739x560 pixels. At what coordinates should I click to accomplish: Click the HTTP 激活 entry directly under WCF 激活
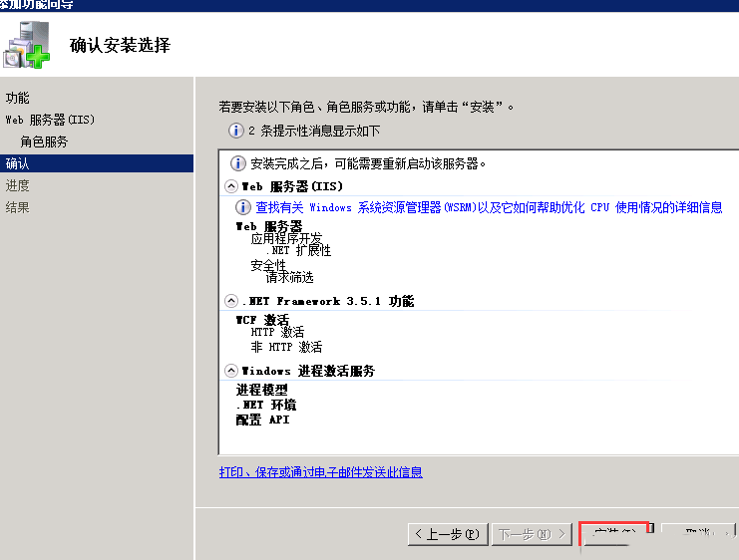pyautogui.click(x=277, y=332)
